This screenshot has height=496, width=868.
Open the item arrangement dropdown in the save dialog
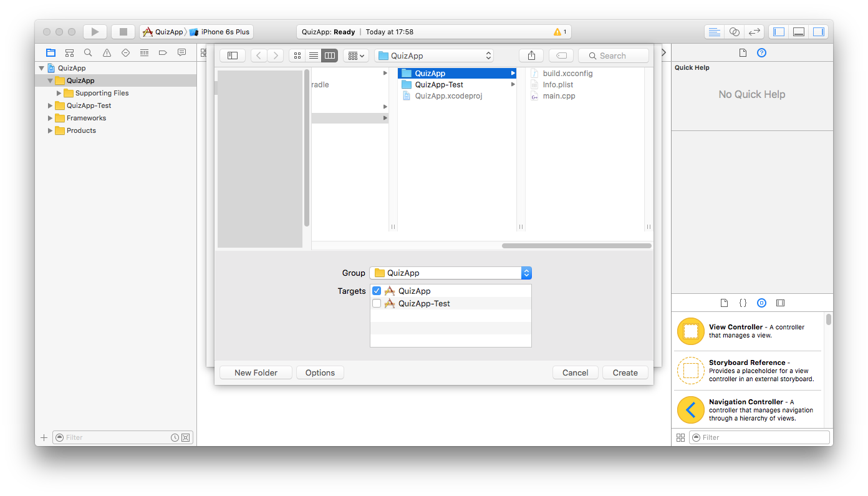(x=356, y=56)
